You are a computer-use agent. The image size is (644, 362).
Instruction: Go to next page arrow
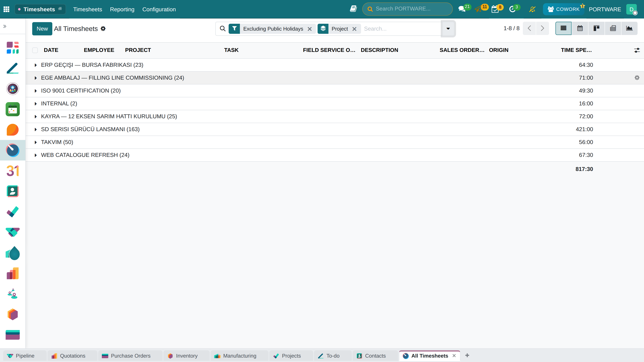pos(542,28)
